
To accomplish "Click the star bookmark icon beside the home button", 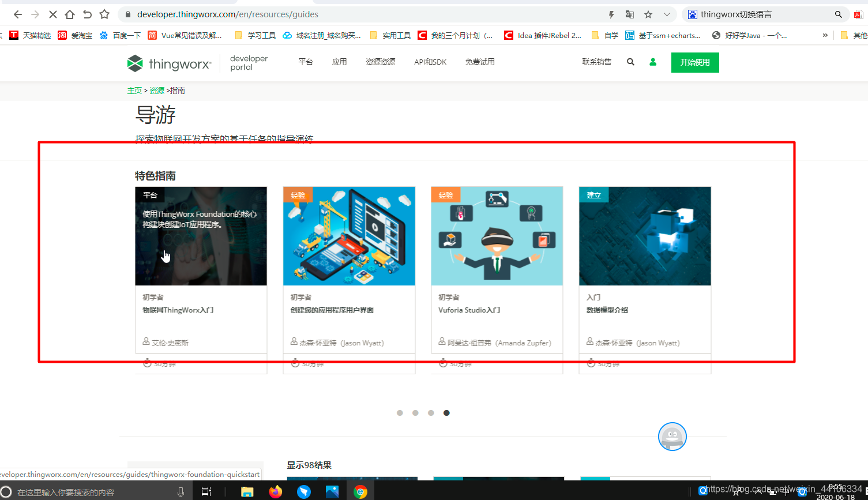I will [x=104, y=14].
